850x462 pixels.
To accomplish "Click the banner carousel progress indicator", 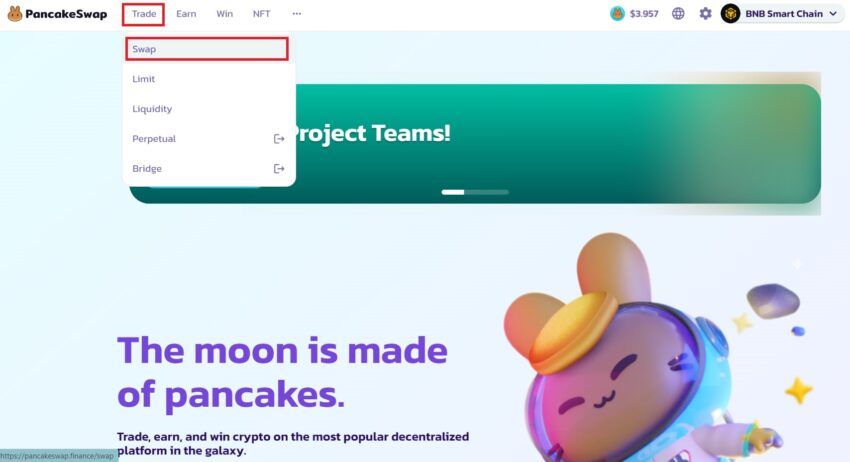I will (x=475, y=192).
